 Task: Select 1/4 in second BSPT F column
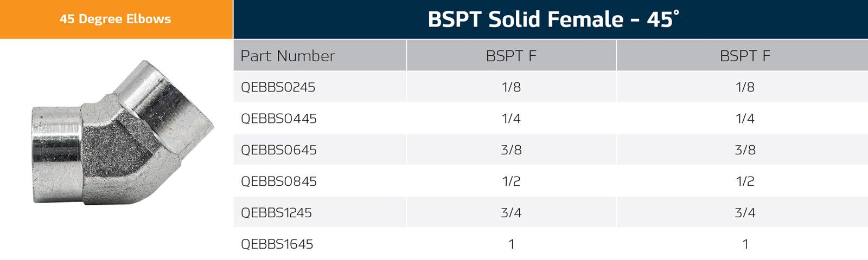click(x=745, y=119)
